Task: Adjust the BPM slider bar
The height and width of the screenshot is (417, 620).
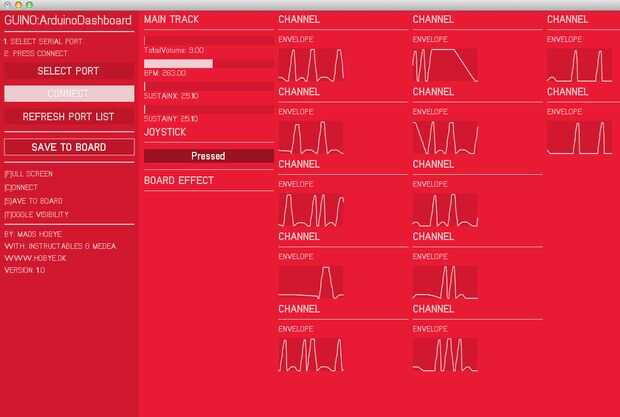Action: pos(208,64)
